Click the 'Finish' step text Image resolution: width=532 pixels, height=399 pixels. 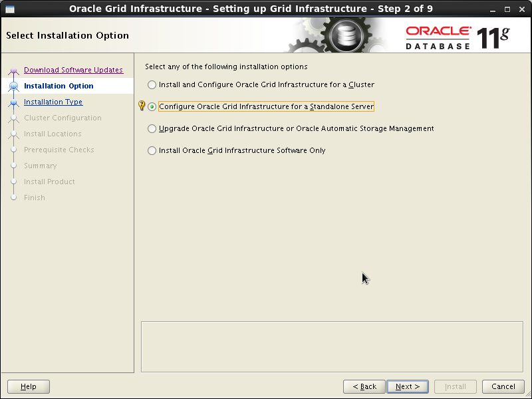point(35,198)
